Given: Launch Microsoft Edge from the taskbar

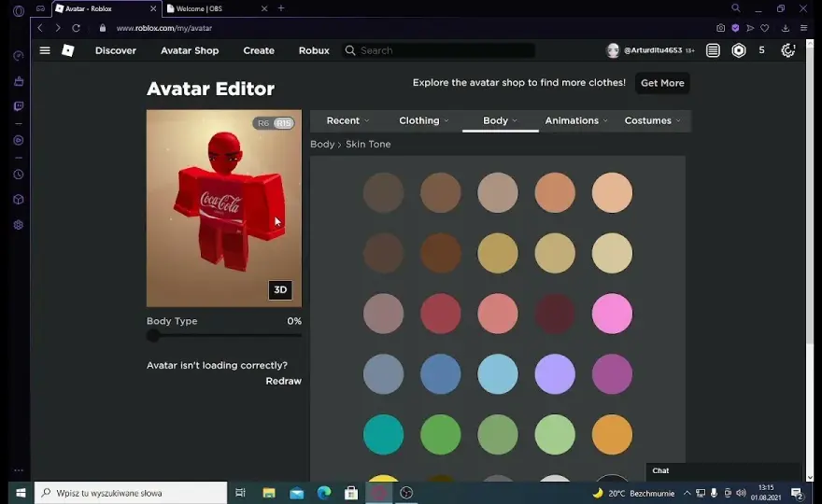Looking at the screenshot, I should (x=324, y=493).
